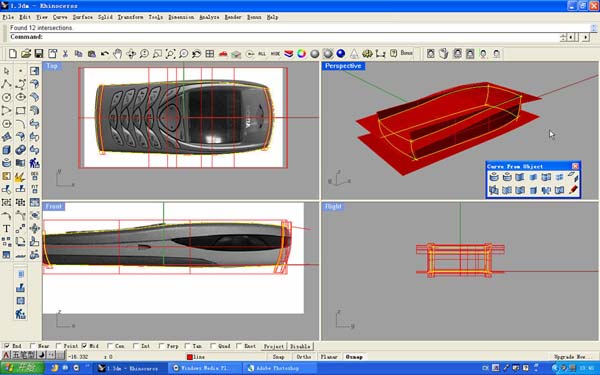Image resolution: width=600 pixels, height=375 pixels.
Task: Click the New file icon in toolbar
Action: click(x=13, y=54)
